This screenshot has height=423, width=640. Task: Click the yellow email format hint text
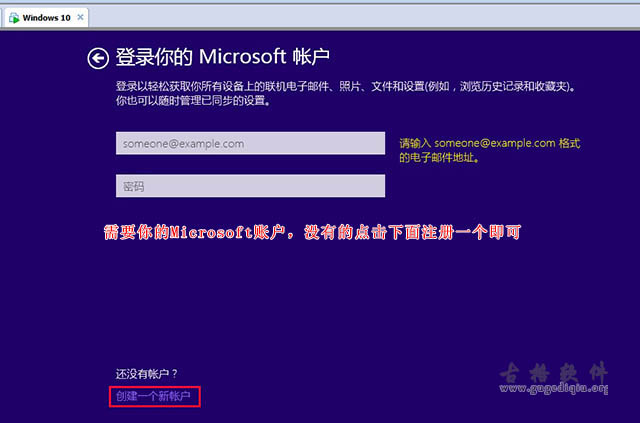point(489,143)
